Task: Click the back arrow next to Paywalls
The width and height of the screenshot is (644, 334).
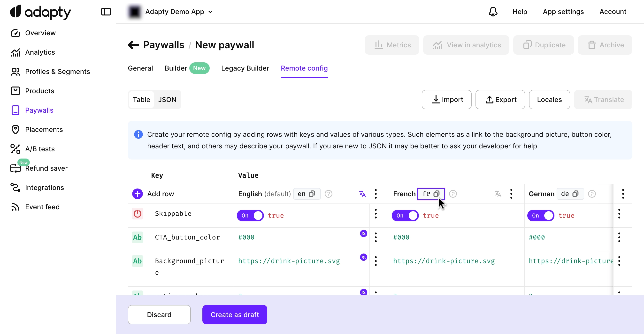Action: pyautogui.click(x=133, y=45)
